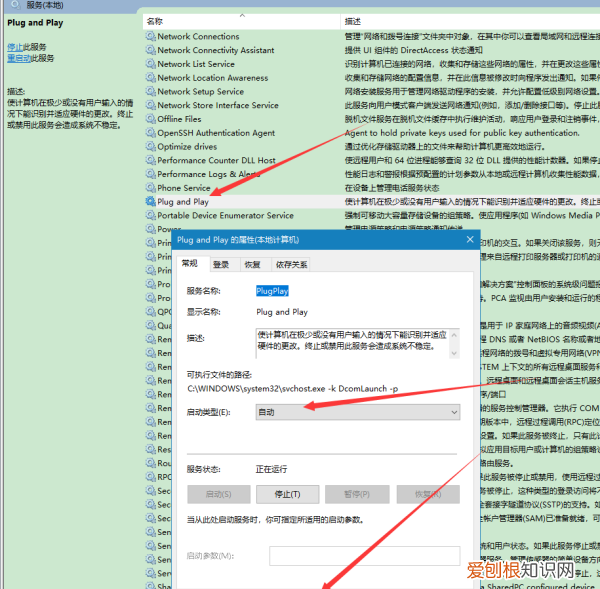The width and height of the screenshot is (600, 589).
Task: Click gear icon beside Network Store Interface Service
Action: tap(151, 105)
